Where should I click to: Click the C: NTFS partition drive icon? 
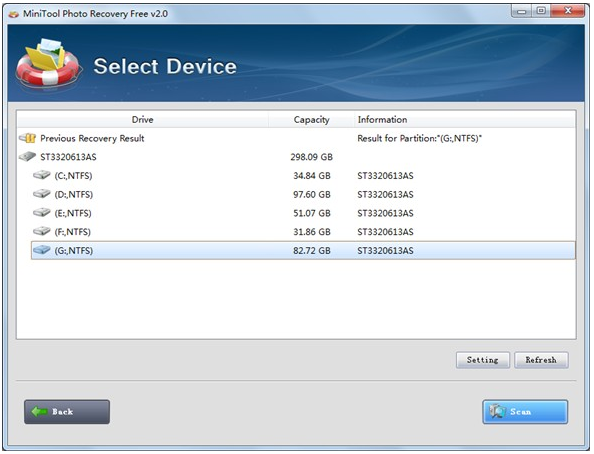[x=42, y=175]
